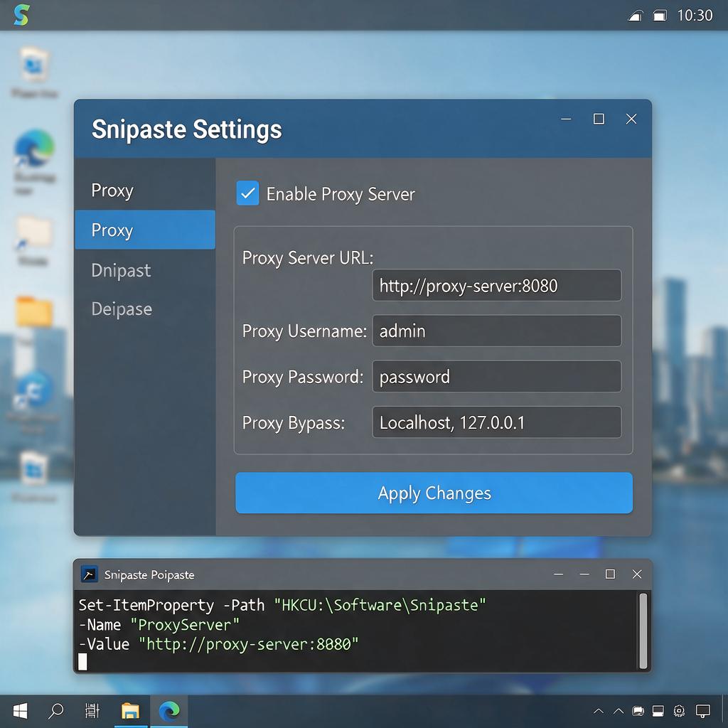Click the Snipaste Settings window title text

tap(187, 129)
